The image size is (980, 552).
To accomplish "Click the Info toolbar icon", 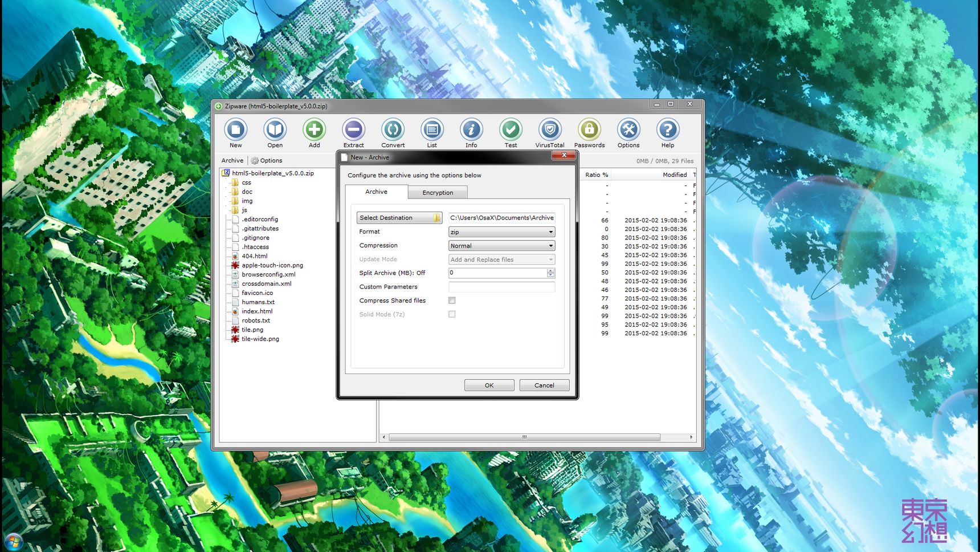I will [471, 129].
